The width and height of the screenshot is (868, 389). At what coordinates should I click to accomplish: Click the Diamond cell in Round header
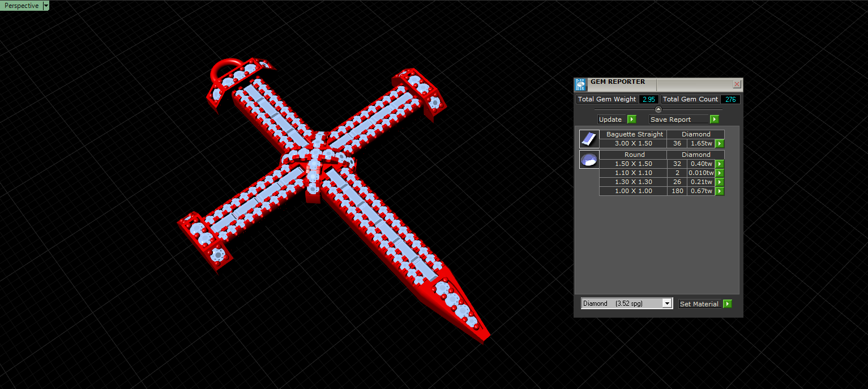click(x=696, y=155)
